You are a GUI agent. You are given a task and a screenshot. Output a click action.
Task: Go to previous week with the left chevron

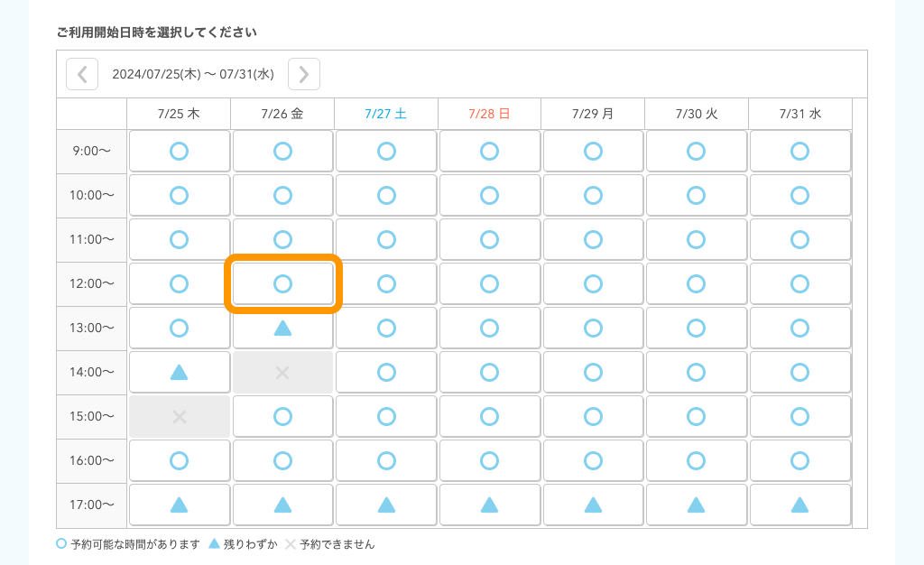tap(81, 73)
